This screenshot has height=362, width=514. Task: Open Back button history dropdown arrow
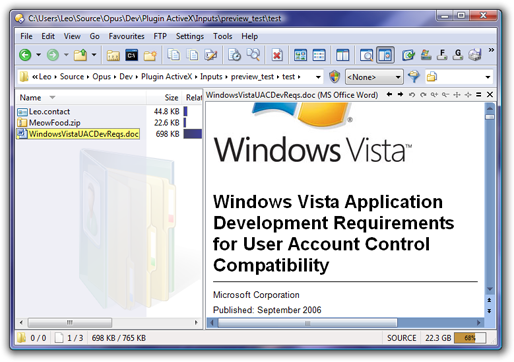click(x=38, y=55)
